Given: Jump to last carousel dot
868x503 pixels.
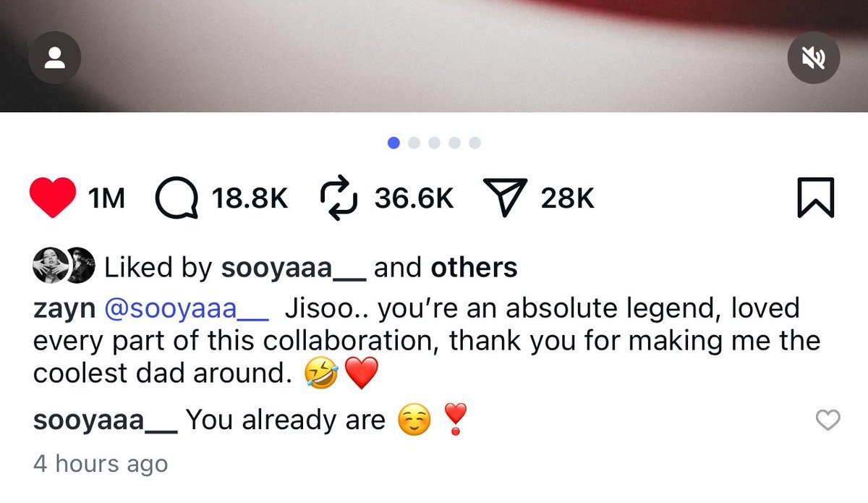Looking at the screenshot, I should tap(475, 143).
